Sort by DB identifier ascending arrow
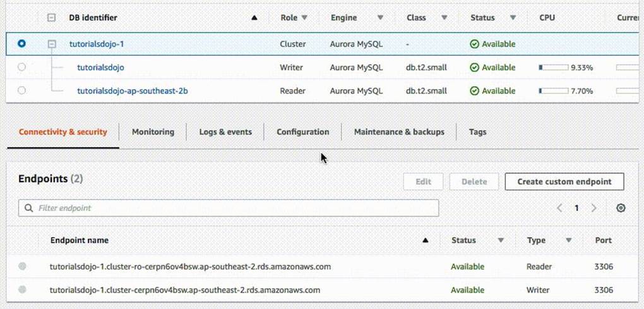This screenshot has width=644, height=309. (254, 18)
